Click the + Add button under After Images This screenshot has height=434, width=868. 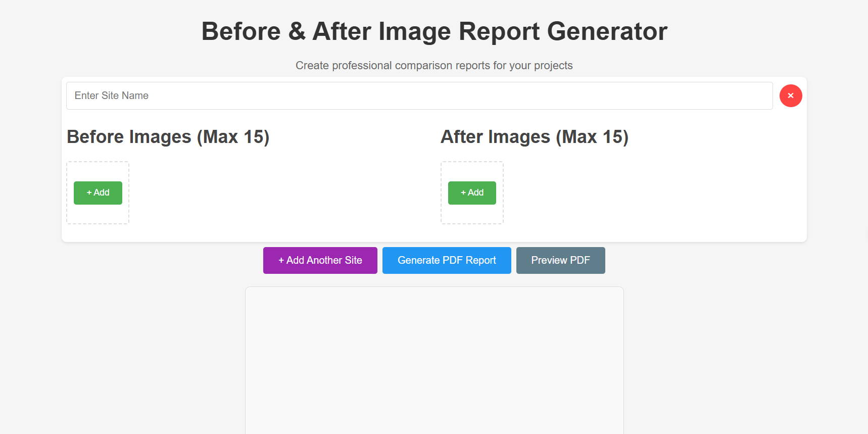[472, 192]
